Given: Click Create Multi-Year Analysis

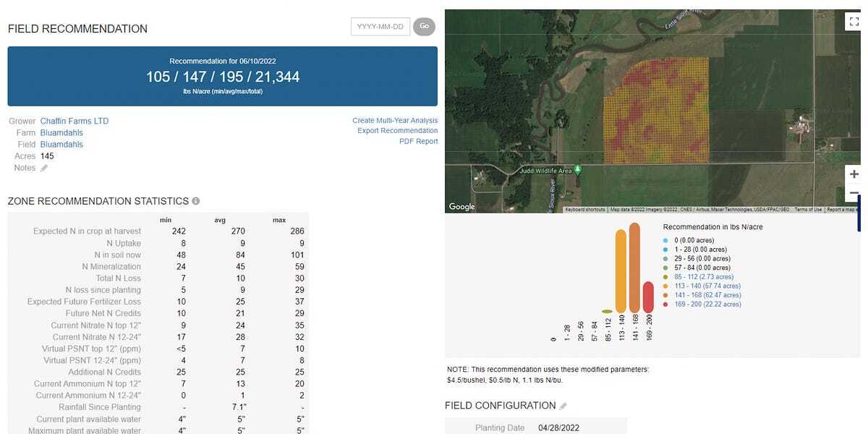Looking at the screenshot, I should [395, 121].
